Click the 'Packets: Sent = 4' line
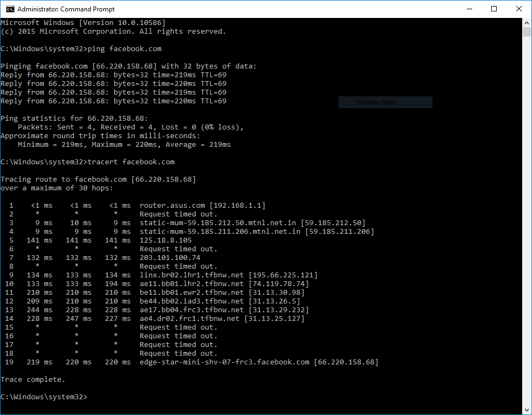532x415 pixels. point(130,127)
